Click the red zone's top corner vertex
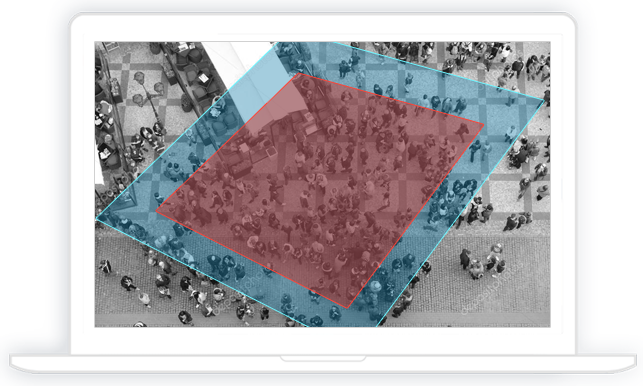 [x=296, y=74]
